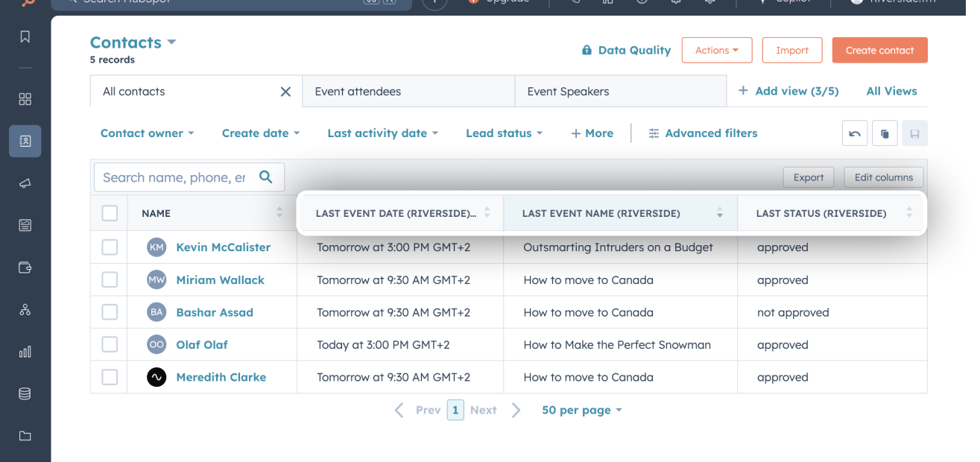This screenshot has width=980, height=462.
Task: Click the Create contact button
Action: click(880, 50)
